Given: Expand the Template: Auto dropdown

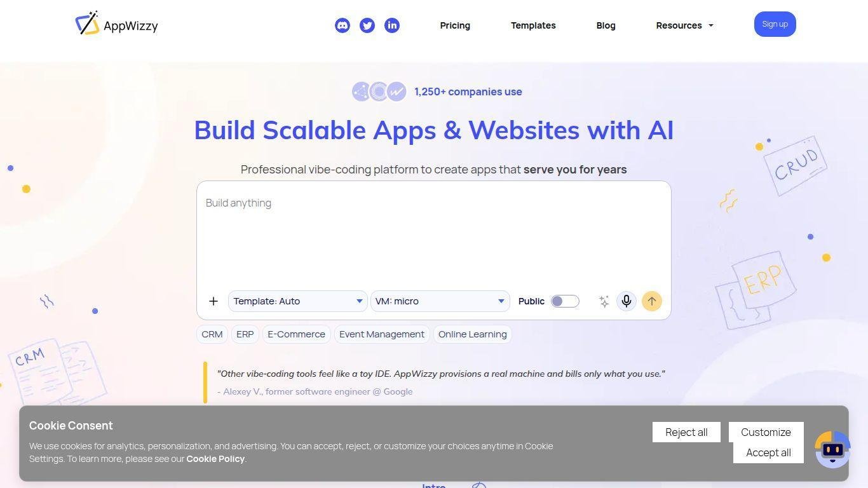Looking at the screenshot, I should [297, 301].
